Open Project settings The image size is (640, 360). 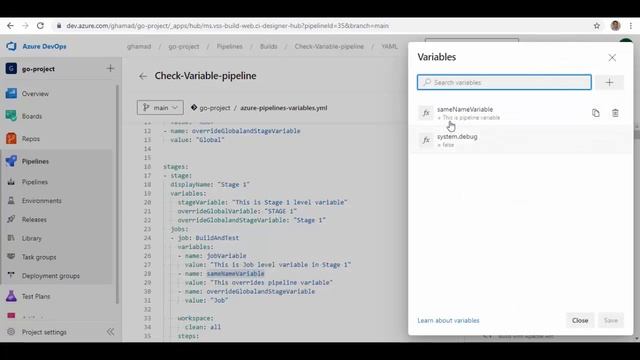44,332
